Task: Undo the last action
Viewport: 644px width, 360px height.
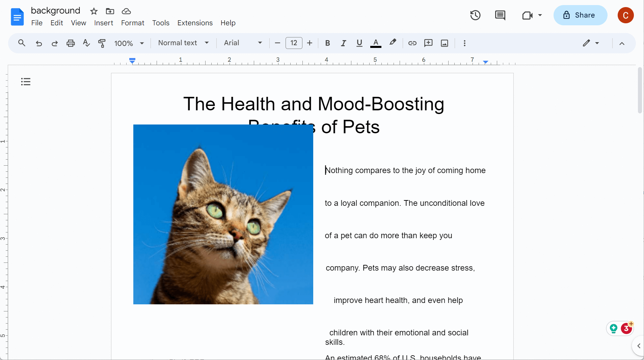Action: [x=39, y=43]
